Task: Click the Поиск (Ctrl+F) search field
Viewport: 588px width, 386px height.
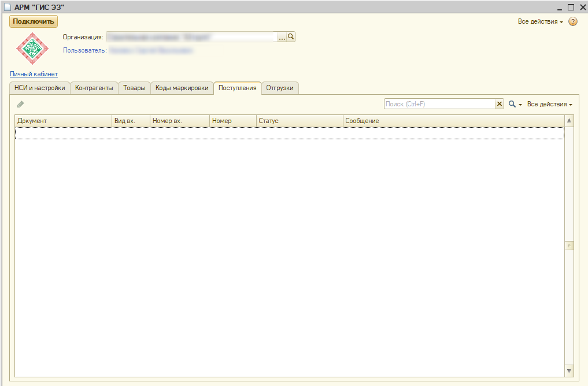Action: point(439,104)
